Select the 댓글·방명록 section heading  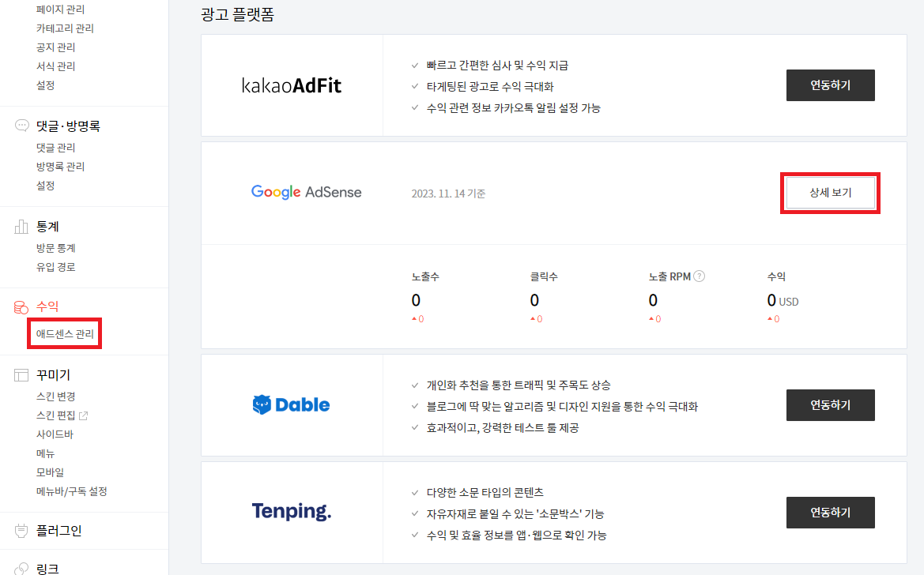coord(68,126)
